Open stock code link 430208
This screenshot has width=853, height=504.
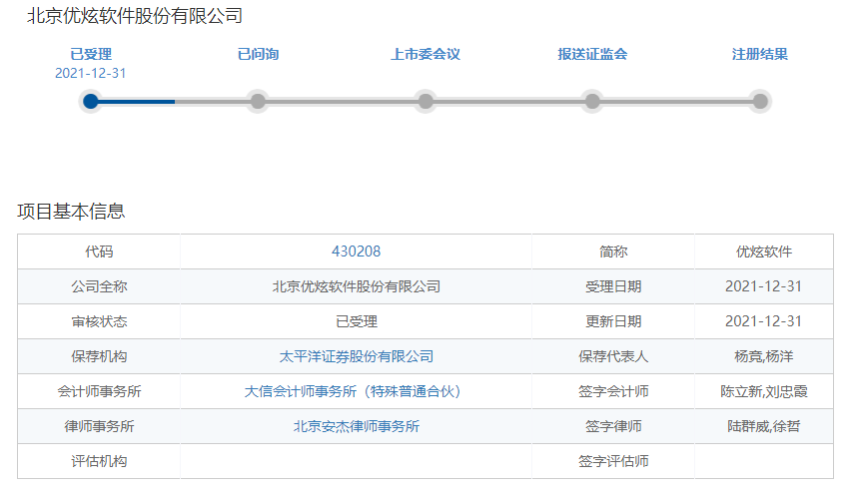click(356, 252)
